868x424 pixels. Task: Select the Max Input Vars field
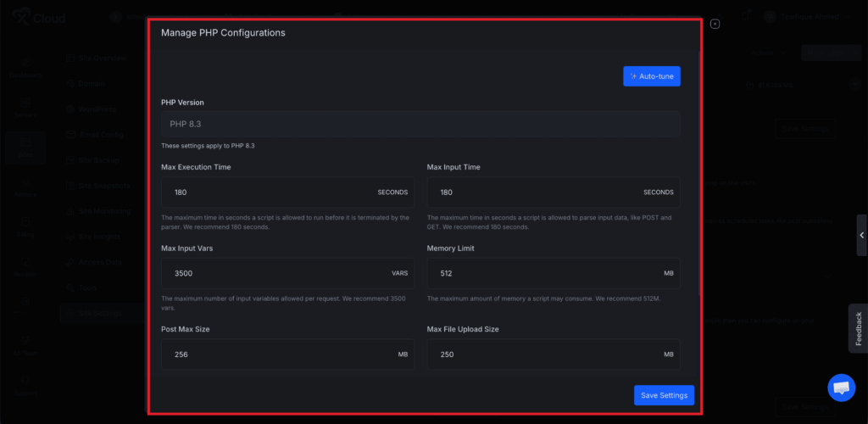click(271, 273)
